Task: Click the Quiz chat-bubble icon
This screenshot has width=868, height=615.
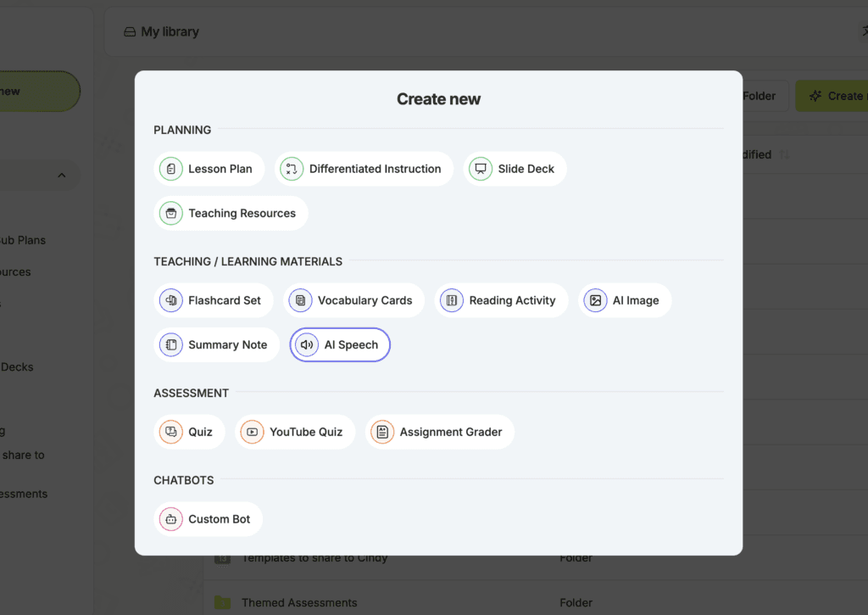Action: click(x=171, y=432)
